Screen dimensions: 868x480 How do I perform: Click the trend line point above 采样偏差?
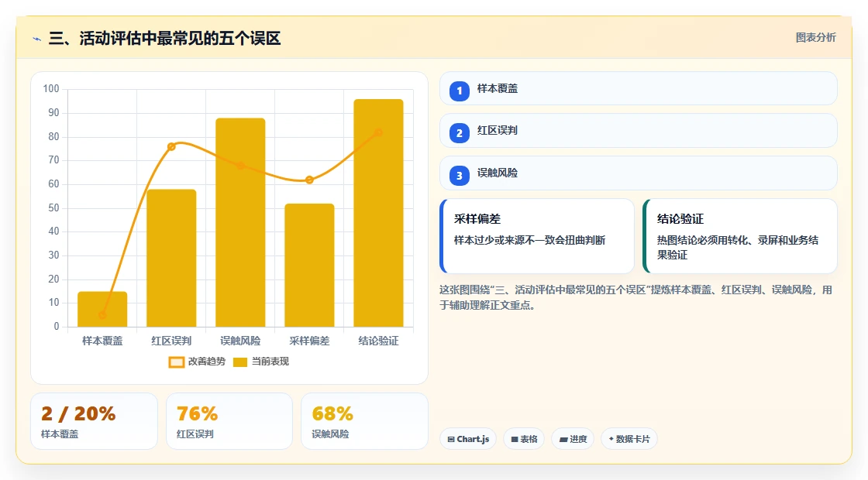coord(309,180)
